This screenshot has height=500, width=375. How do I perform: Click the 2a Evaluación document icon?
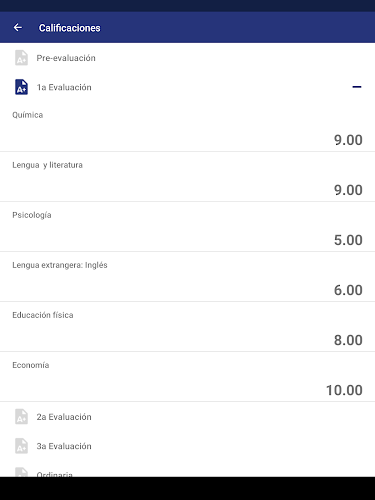click(21, 417)
